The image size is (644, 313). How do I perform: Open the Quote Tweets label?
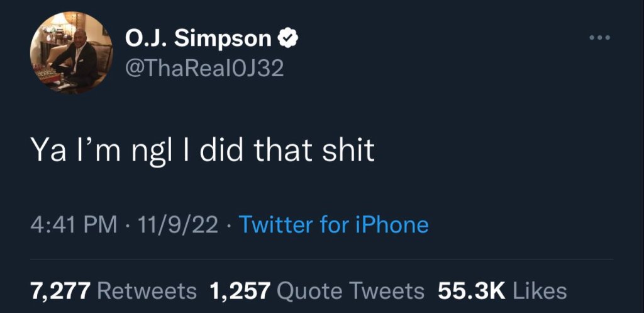pos(351,290)
